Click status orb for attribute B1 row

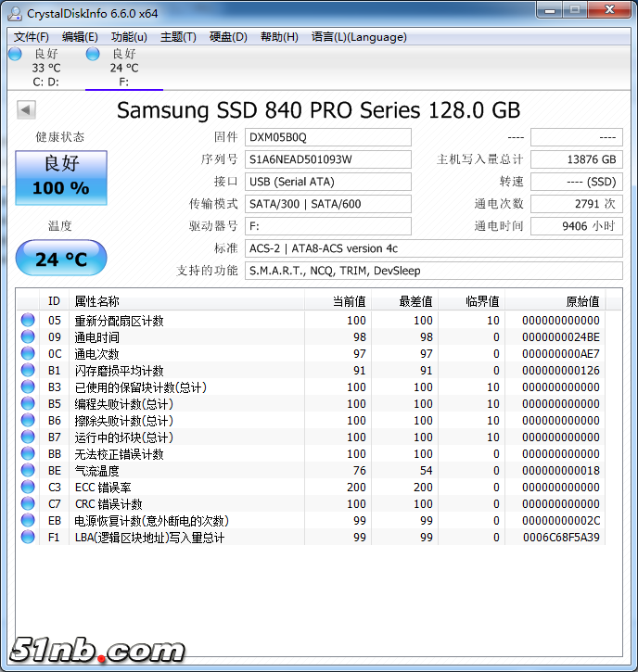coord(28,371)
